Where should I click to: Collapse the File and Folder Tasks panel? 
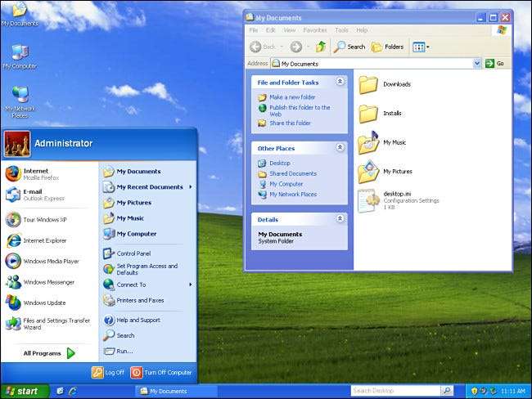pyautogui.click(x=340, y=82)
